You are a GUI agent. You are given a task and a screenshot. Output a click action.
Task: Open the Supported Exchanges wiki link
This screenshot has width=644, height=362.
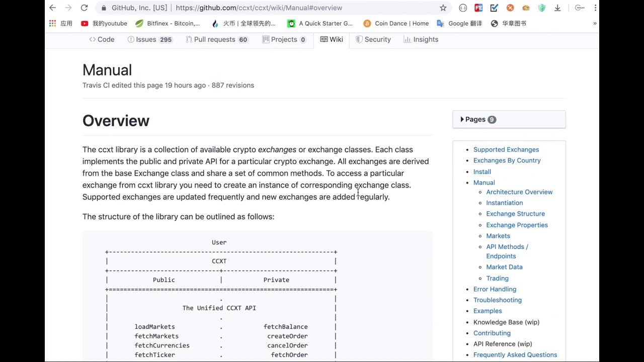tap(506, 149)
